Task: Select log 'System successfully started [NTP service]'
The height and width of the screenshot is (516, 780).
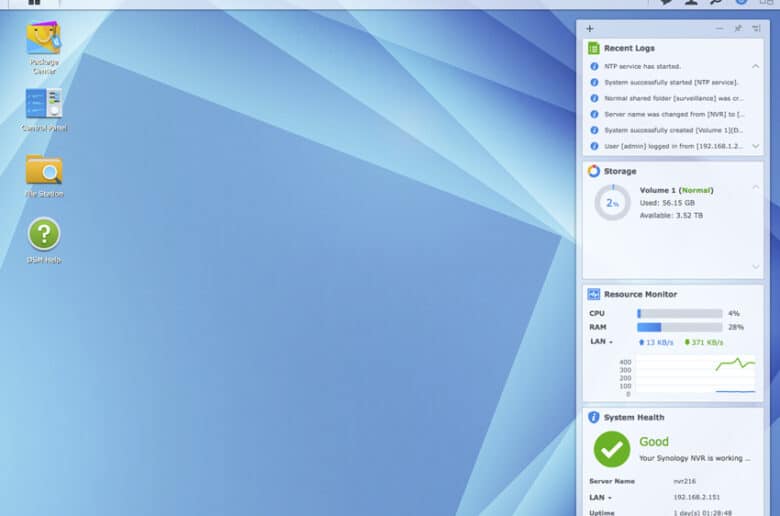Action: coord(671,82)
